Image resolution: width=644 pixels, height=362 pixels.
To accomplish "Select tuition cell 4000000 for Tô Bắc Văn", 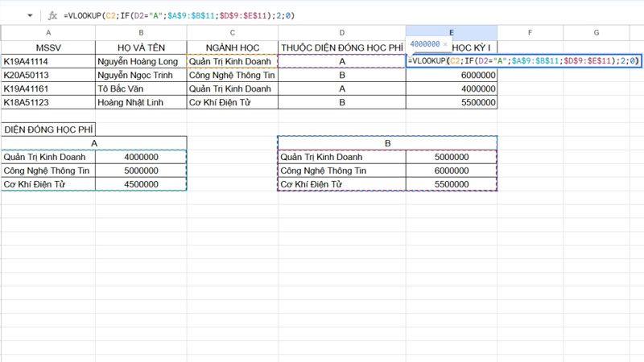I will coord(452,88).
